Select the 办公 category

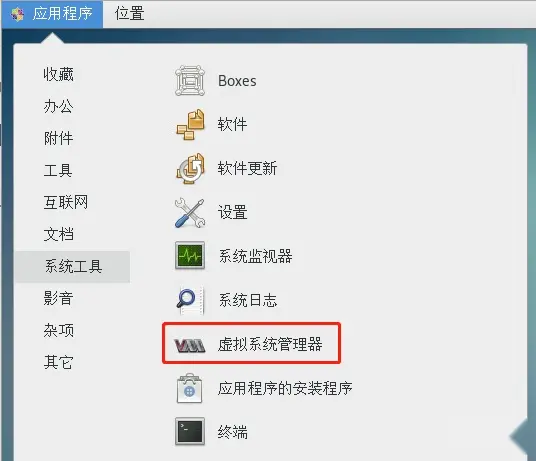point(58,106)
